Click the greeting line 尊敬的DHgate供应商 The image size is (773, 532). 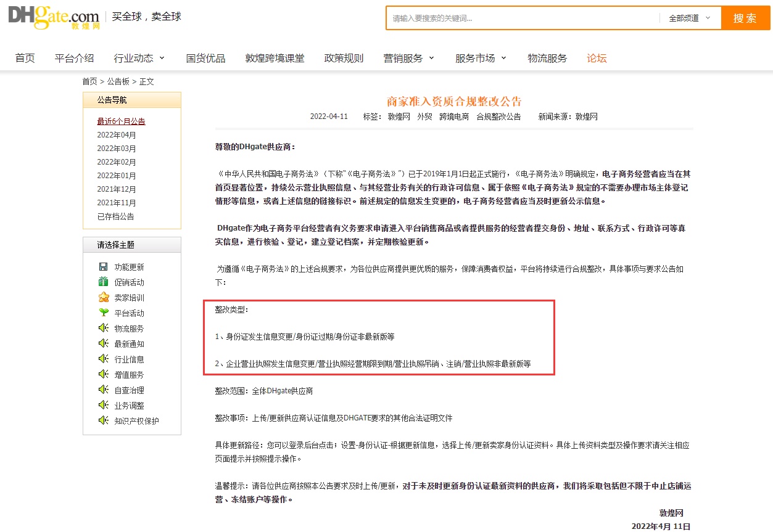coord(255,147)
